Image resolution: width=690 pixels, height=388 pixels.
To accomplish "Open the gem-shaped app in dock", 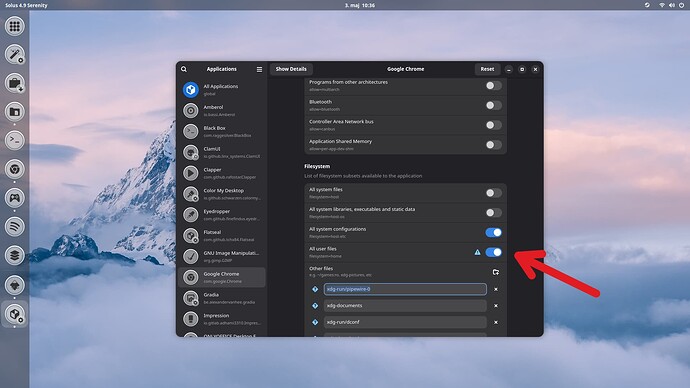I will (x=15, y=285).
